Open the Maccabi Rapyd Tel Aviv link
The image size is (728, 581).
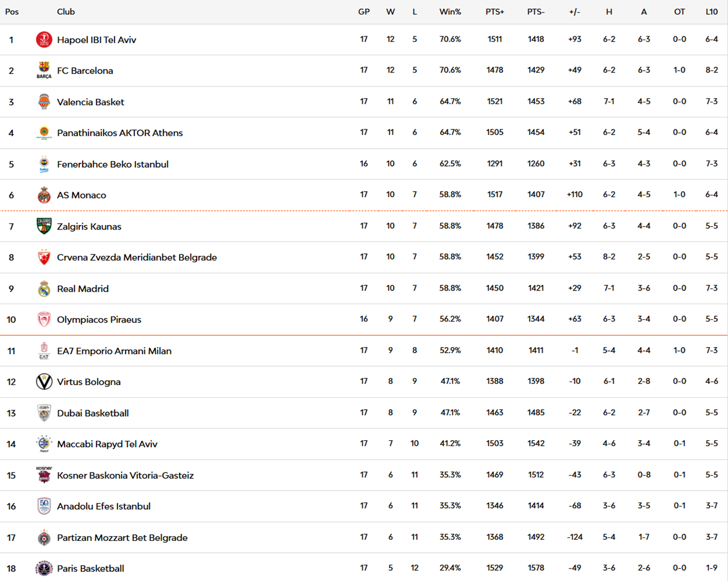pyautogui.click(x=107, y=444)
